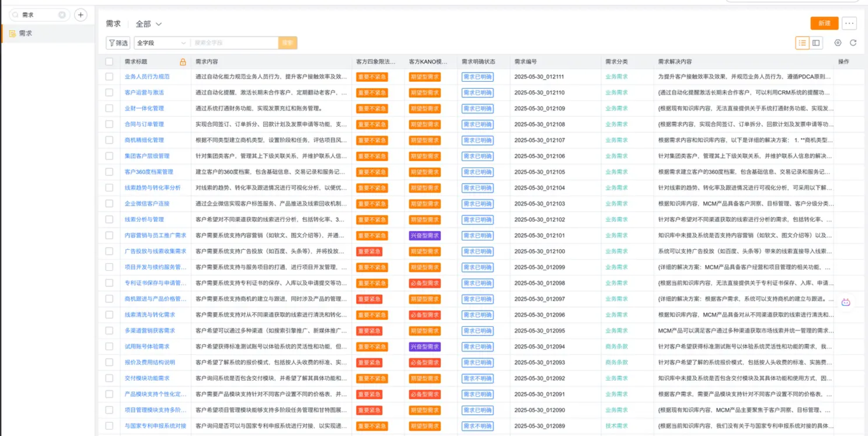Open the 客户运营与激活 requirement link
The height and width of the screenshot is (436, 868).
pos(144,92)
